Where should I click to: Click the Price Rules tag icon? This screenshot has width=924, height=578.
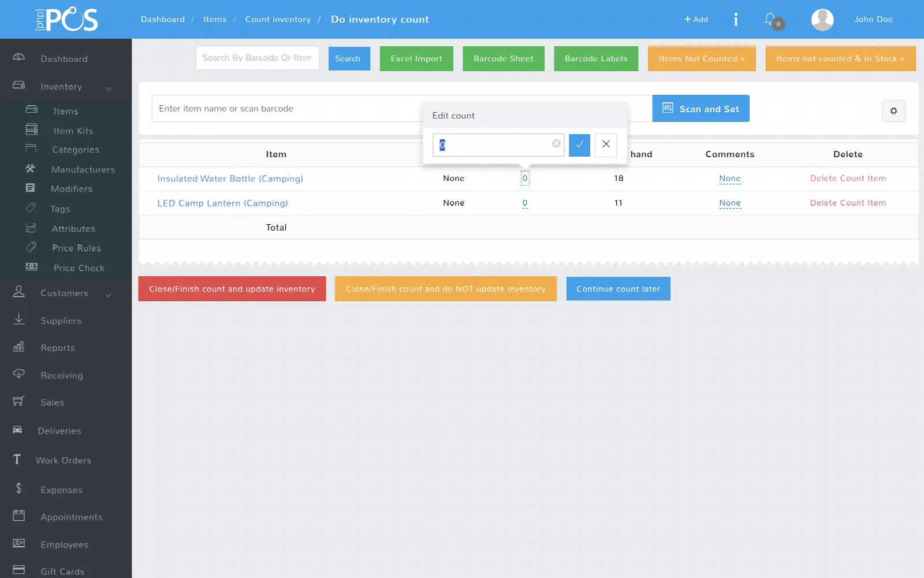[31, 247]
